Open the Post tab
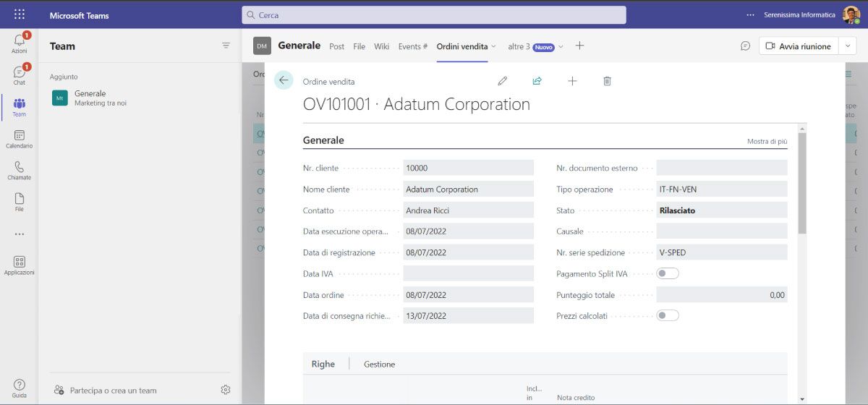This screenshot has width=868, height=405. [336, 46]
